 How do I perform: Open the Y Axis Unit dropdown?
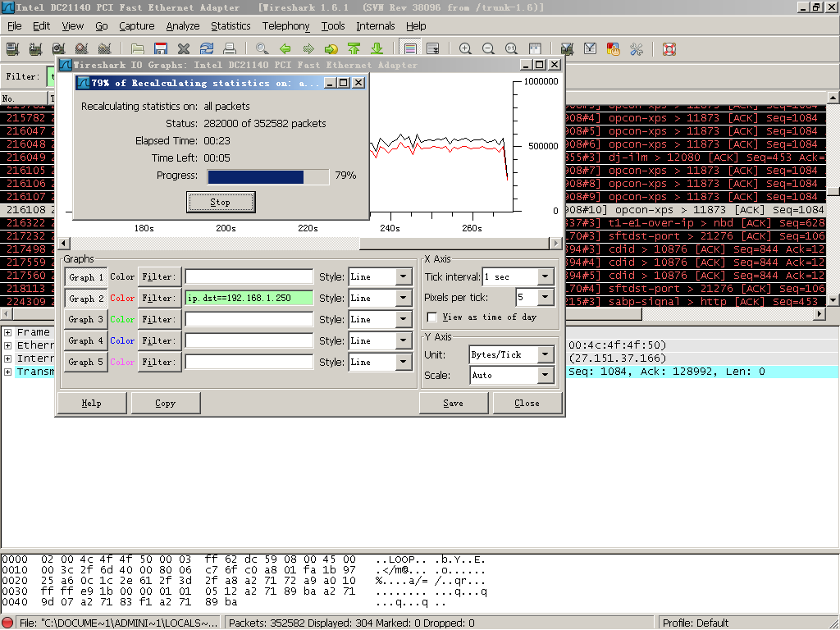click(x=546, y=355)
